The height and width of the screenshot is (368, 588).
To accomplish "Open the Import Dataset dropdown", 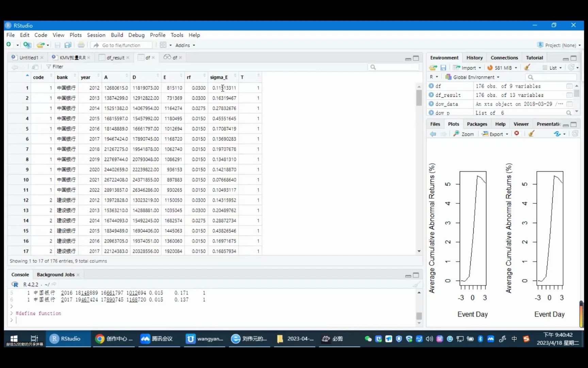I will pyautogui.click(x=468, y=68).
